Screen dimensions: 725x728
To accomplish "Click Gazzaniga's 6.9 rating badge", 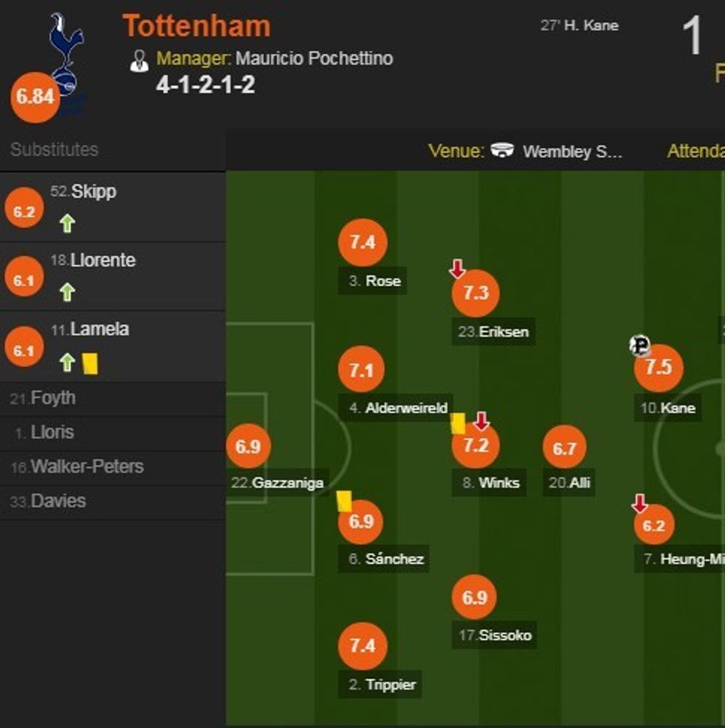I will pyautogui.click(x=249, y=447).
